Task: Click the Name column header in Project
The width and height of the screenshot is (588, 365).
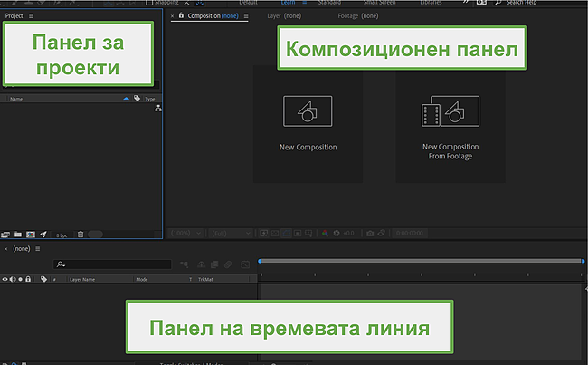Action: click(x=16, y=99)
